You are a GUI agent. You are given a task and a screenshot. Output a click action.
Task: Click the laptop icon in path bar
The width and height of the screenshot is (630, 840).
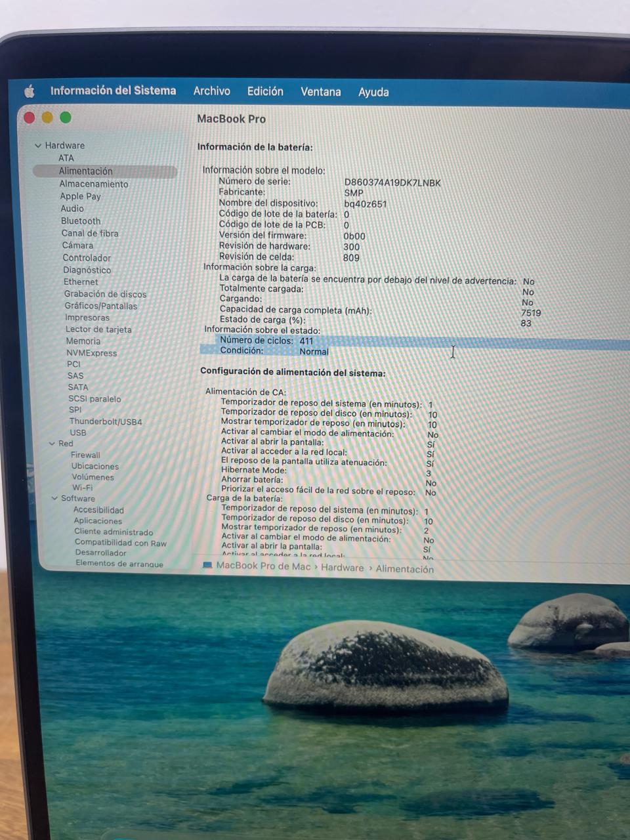[x=207, y=565]
